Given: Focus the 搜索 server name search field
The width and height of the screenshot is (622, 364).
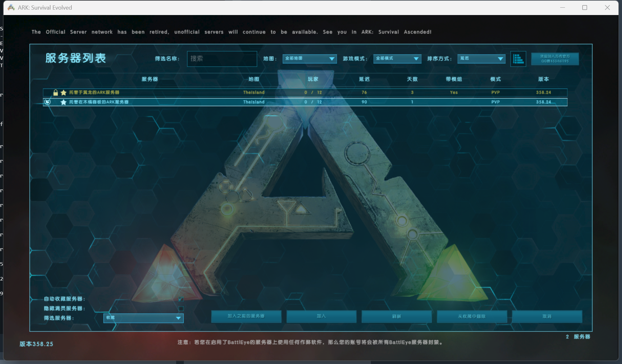Looking at the screenshot, I should (x=222, y=59).
